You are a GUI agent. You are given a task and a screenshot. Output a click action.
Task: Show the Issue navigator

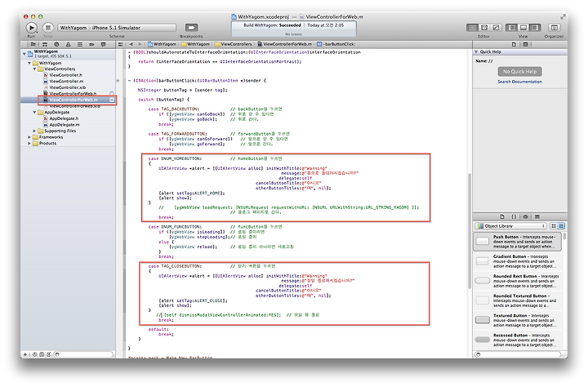pyautogui.click(x=68, y=44)
